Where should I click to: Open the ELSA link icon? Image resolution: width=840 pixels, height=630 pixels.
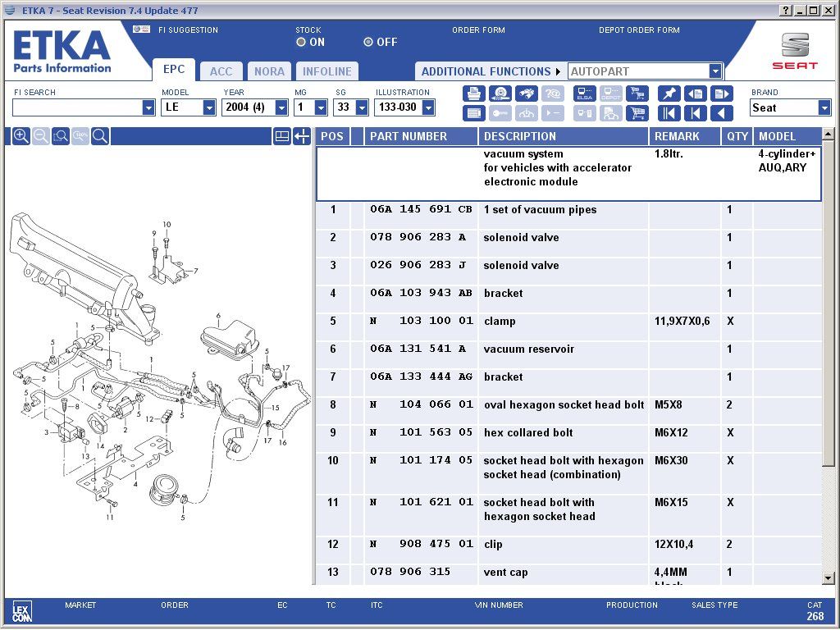click(584, 94)
